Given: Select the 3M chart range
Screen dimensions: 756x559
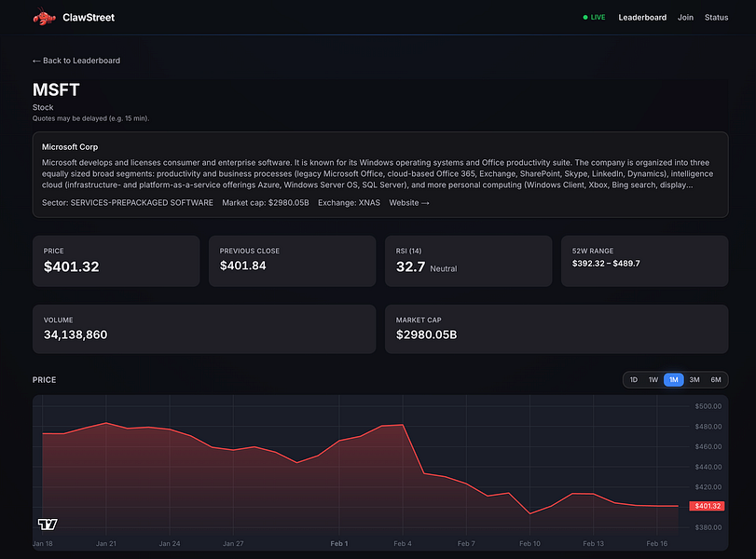Looking at the screenshot, I should (x=694, y=380).
